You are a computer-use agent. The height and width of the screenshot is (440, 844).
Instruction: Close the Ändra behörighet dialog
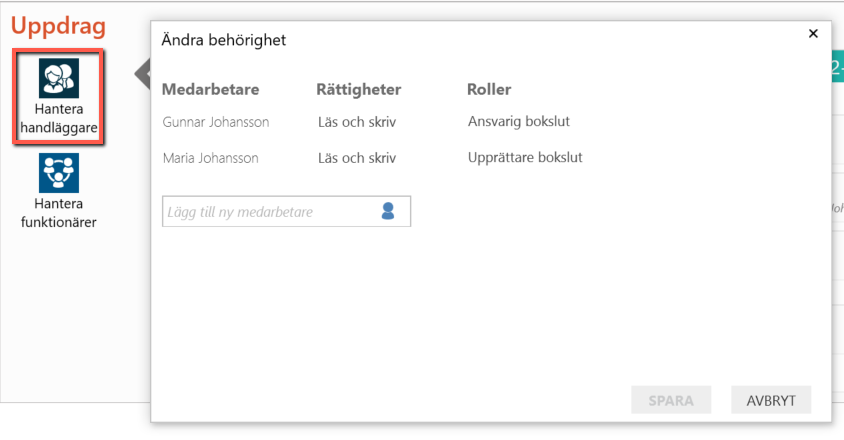point(813,33)
